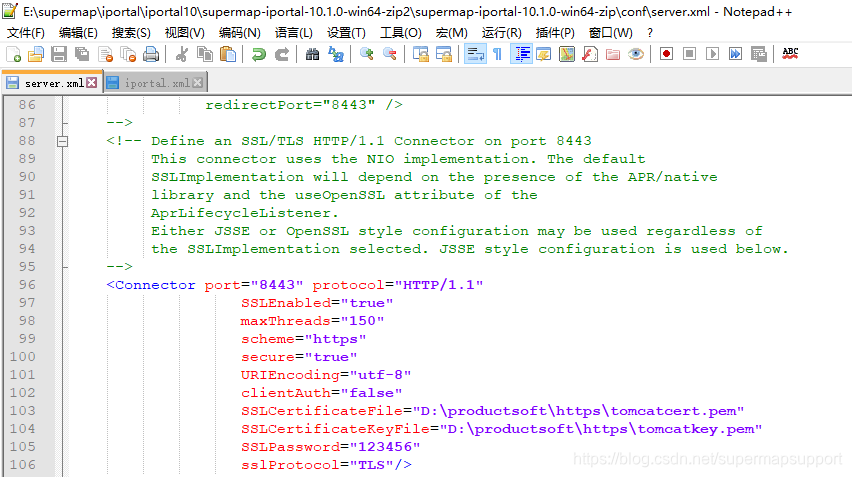Click the Copy toolbar icon
Screen dimensions: 852x477
(x=205, y=54)
